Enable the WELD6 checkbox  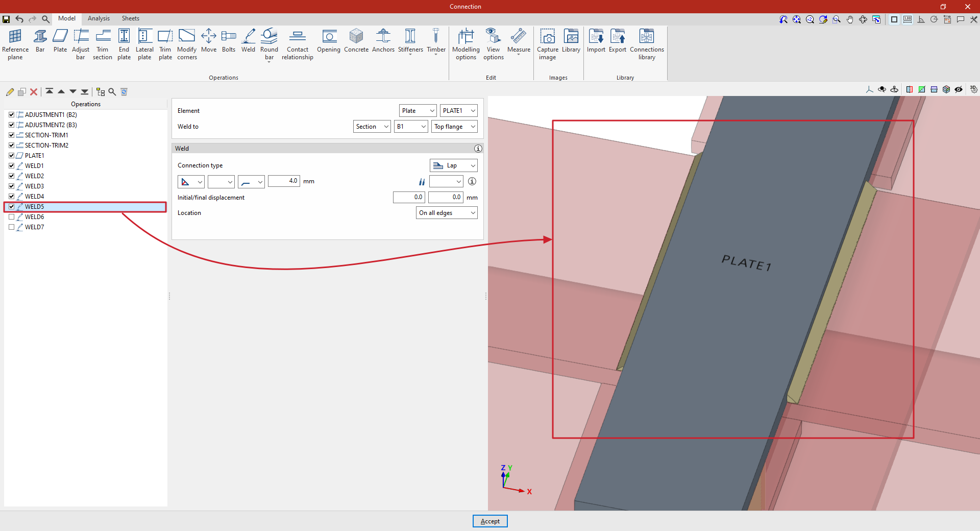tap(12, 217)
